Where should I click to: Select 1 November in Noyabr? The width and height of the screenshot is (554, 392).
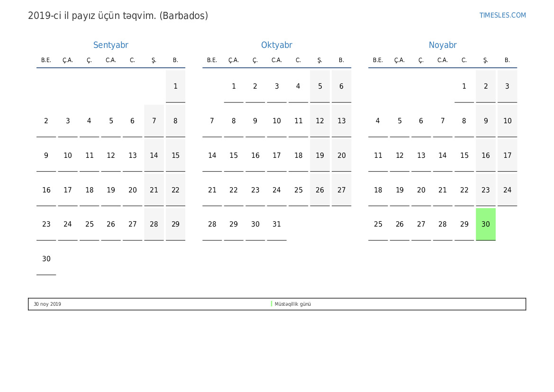(464, 86)
